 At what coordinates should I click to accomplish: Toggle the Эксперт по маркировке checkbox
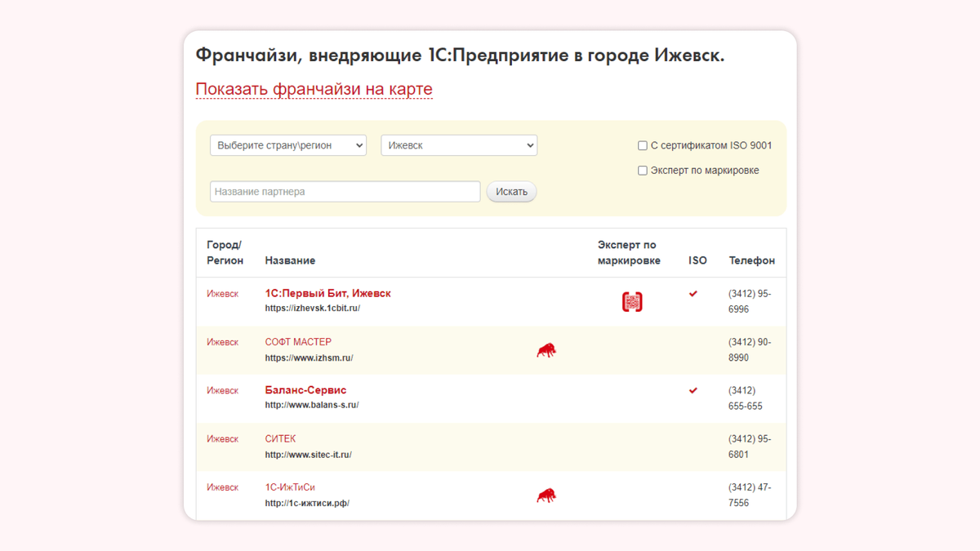pyautogui.click(x=643, y=171)
